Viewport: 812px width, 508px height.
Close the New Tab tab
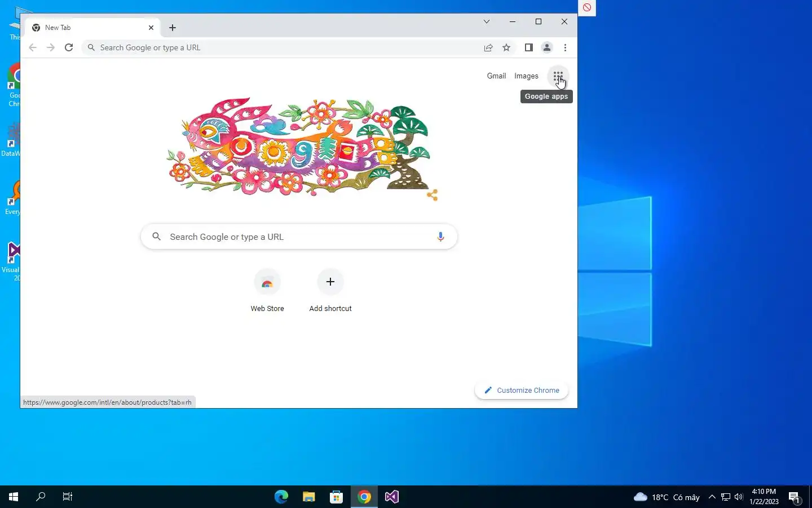(151, 27)
